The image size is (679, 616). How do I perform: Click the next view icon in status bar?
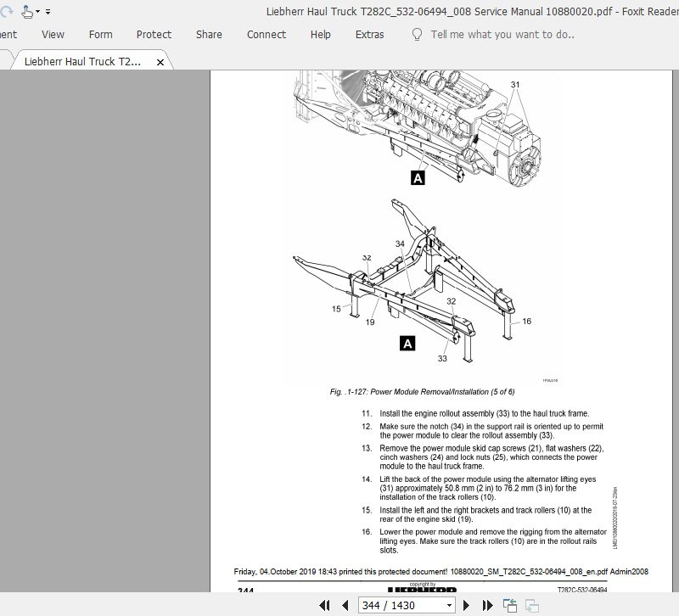coord(532,605)
